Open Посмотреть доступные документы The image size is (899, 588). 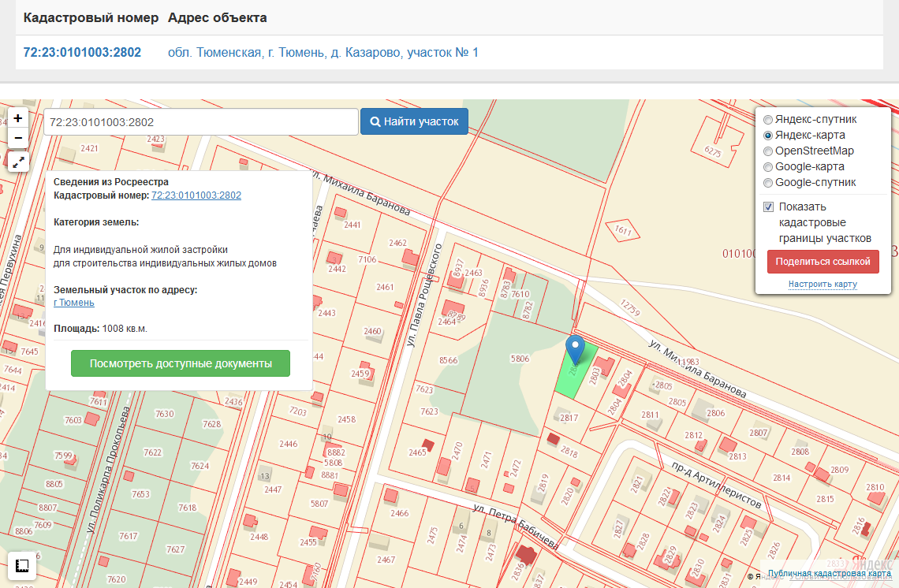pos(181,363)
